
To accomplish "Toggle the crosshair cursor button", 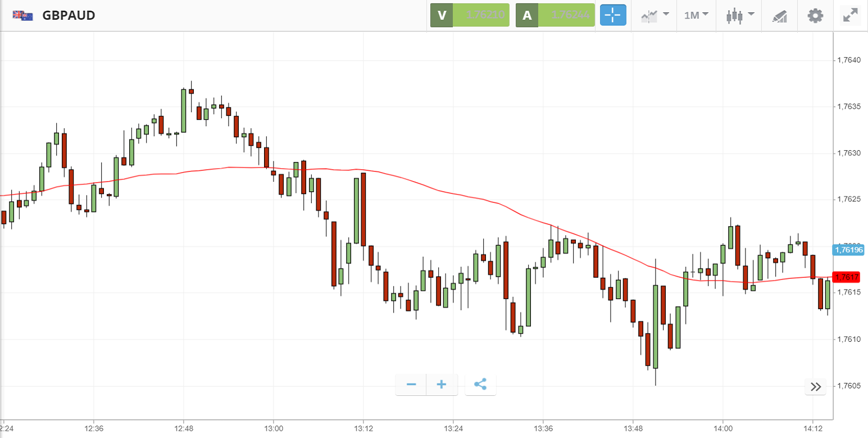I will point(613,15).
